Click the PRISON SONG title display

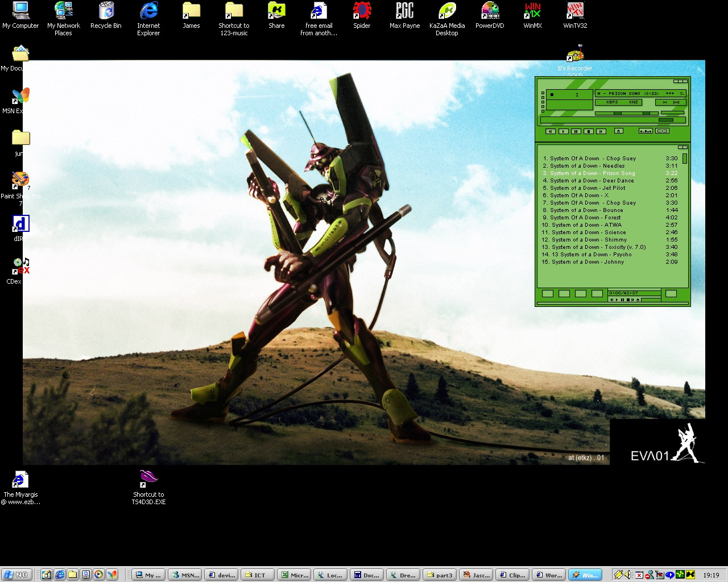pos(640,93)
